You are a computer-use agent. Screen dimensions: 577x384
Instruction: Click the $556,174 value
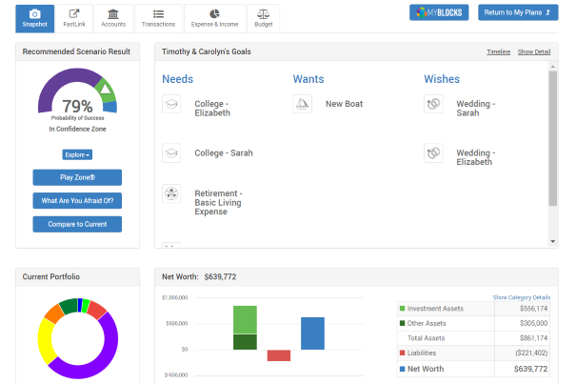point(534,309)
